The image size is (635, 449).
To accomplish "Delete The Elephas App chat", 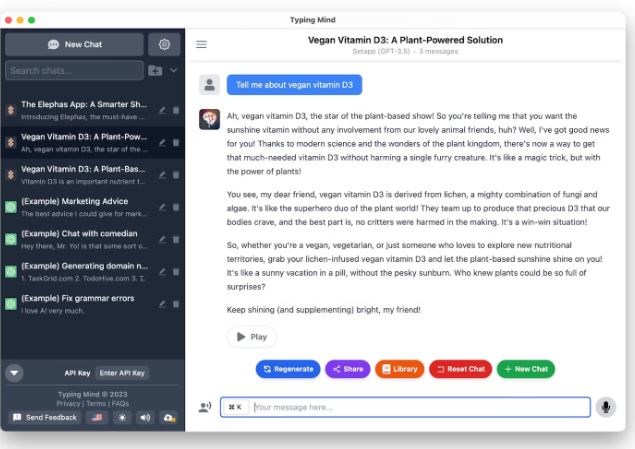I will click(x=176, y=110).
